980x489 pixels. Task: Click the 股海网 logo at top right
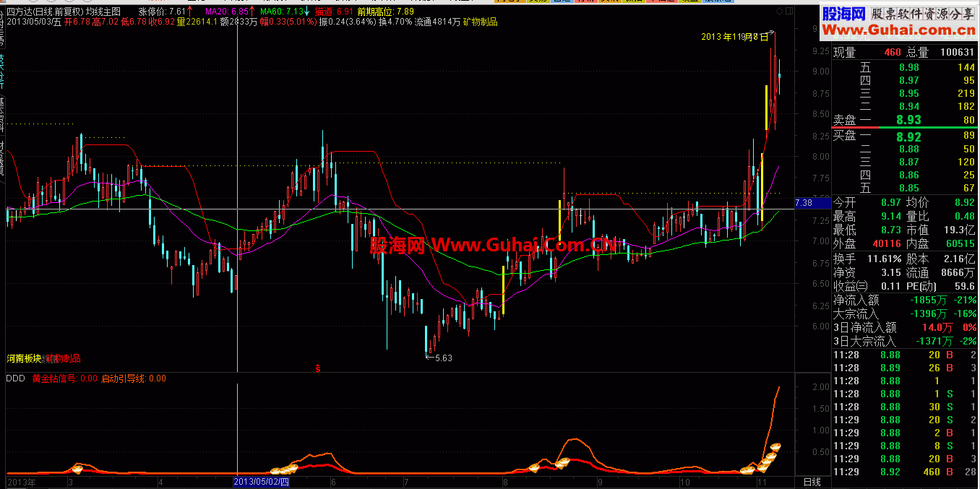pos(843,14)
